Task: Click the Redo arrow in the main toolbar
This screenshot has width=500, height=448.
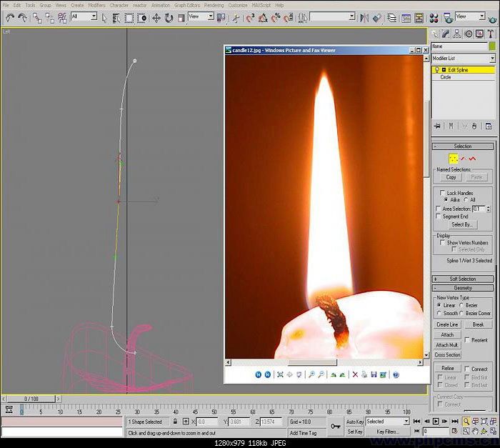Action: 22,18
